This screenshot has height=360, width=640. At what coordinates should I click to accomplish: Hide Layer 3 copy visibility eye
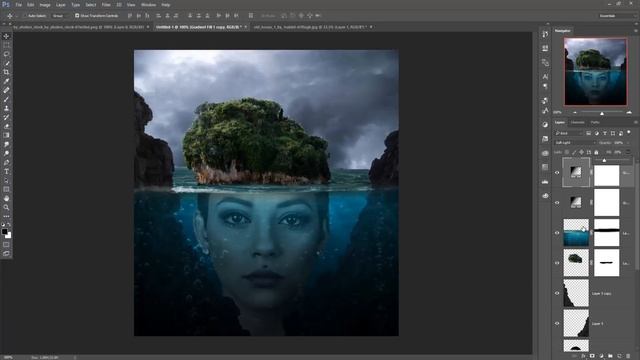coord(557,293)
